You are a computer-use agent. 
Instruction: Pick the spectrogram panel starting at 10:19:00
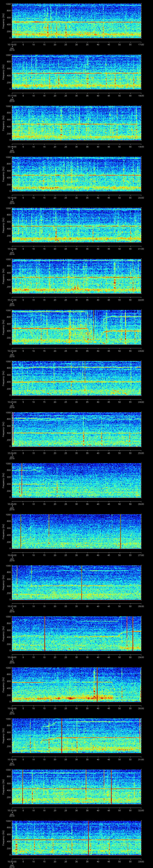[77, 174]
